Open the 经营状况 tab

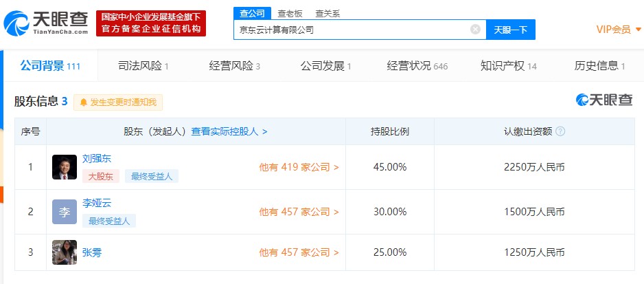417,66
